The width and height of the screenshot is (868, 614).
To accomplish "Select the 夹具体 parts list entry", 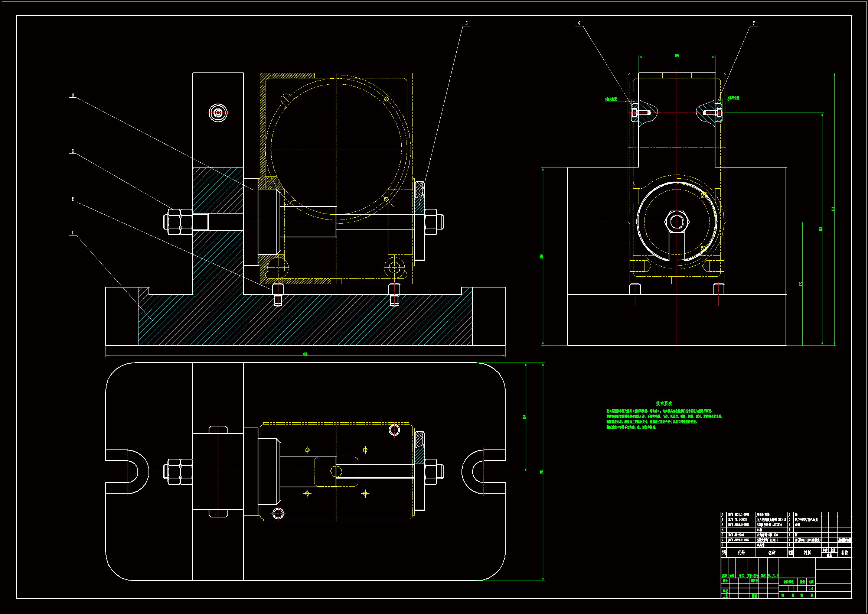I will pyautogui.click(x=761, y=545).
